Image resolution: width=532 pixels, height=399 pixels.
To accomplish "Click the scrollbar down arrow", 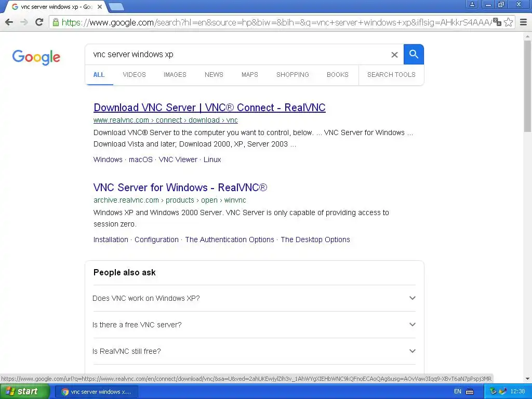I will [x=528, y=379].
